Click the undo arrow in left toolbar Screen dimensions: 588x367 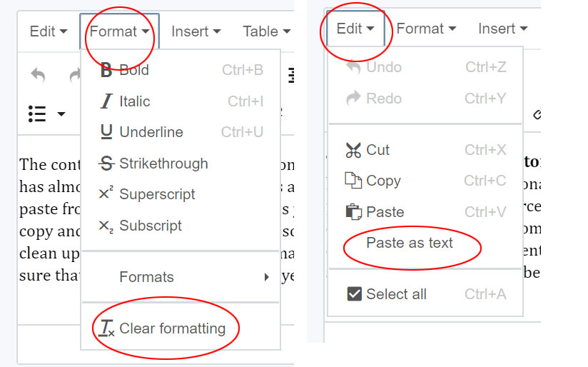pos(38,75)
